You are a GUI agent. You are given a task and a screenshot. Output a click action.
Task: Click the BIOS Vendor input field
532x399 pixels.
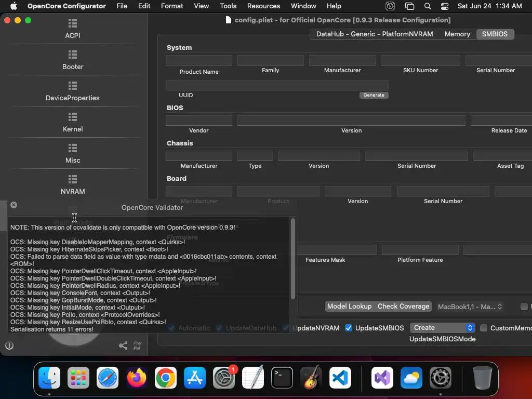tap(199, 121)
